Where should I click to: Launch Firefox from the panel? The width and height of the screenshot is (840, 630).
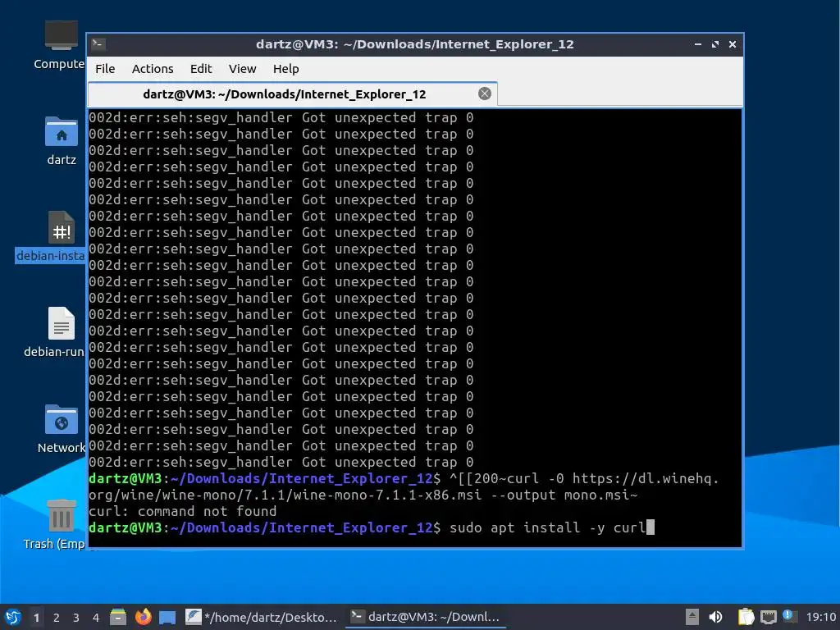point(143,617)
